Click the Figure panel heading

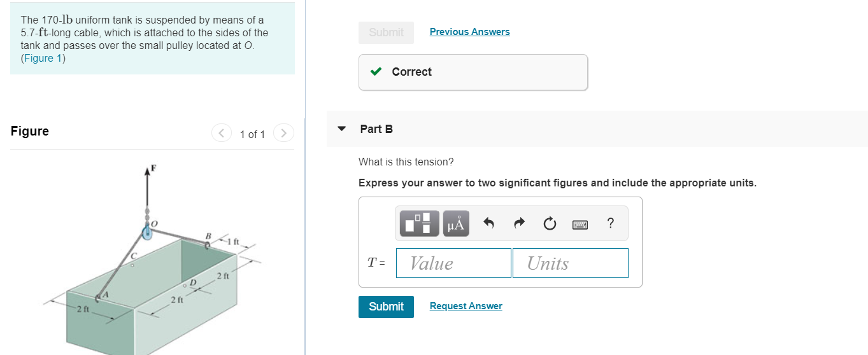coord(30,131)
